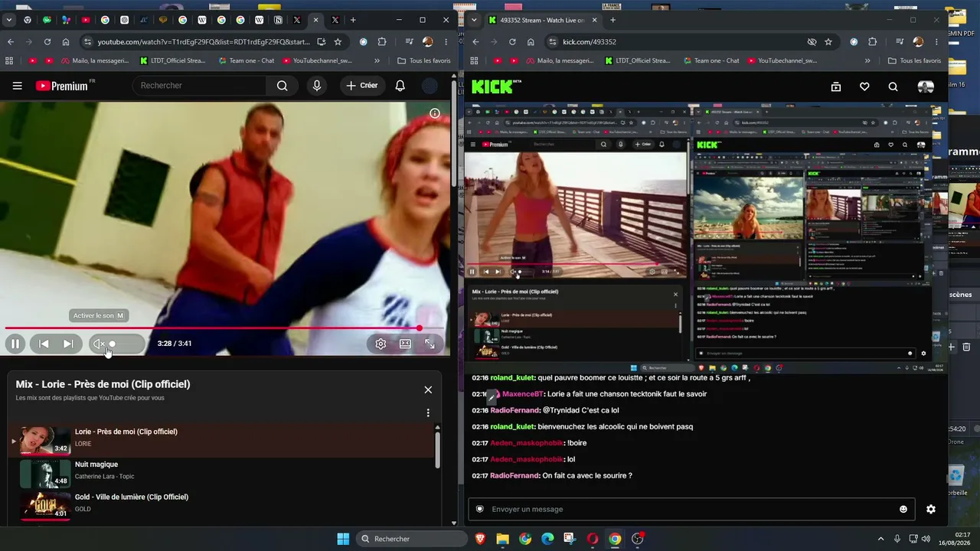Bookmark the YouTube page with the star
The image size is (980, 551).
click(x=338, y=42)
